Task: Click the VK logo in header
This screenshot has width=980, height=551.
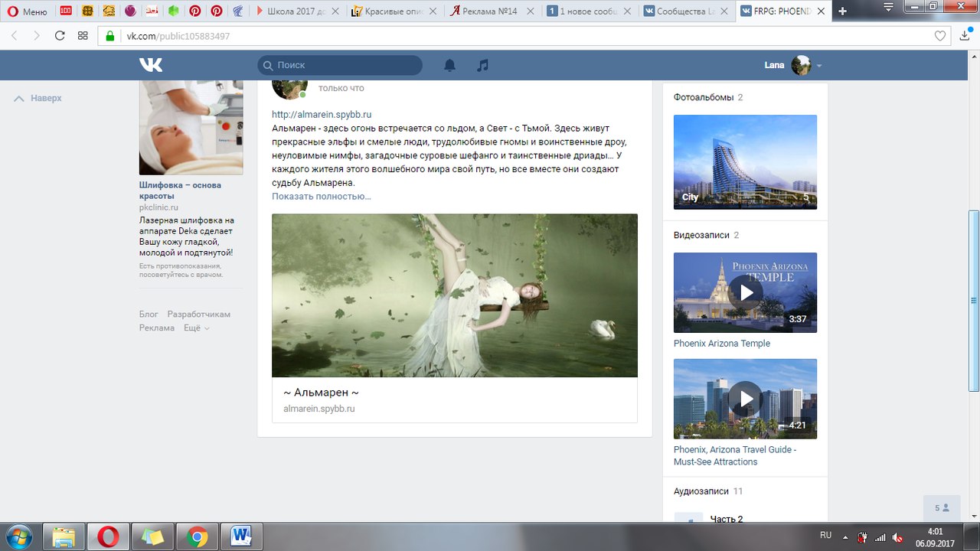Action: click(x=151, y=65)
